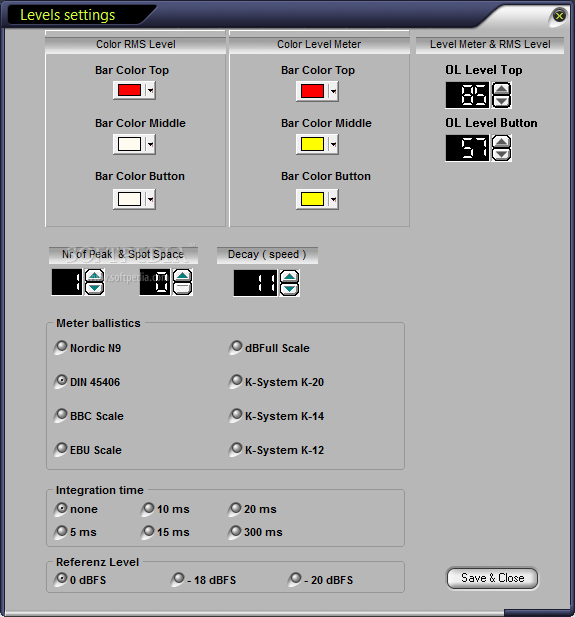
Task: Decrease OL Level Button with down arrow
Action: coord(501,154)
